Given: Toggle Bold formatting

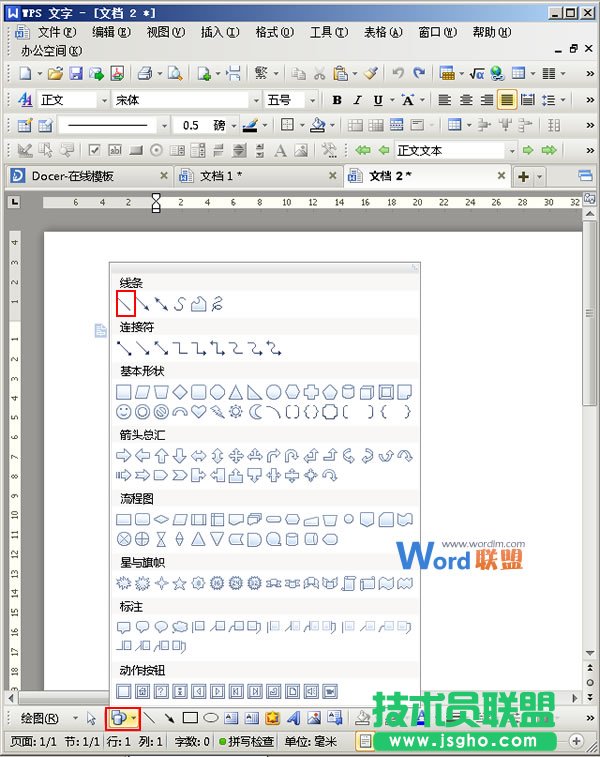Looking at the screenshot, I should (x=337, y=100).
